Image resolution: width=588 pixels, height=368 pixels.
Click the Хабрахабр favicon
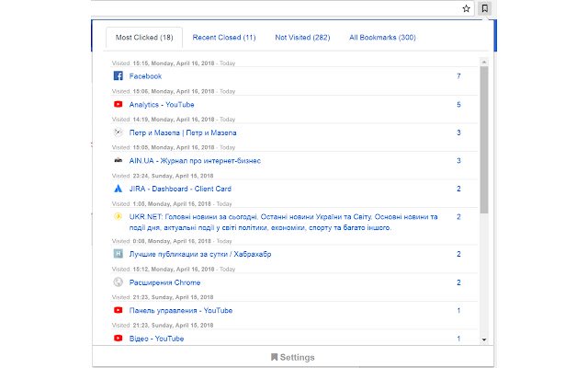pos(119,254)
